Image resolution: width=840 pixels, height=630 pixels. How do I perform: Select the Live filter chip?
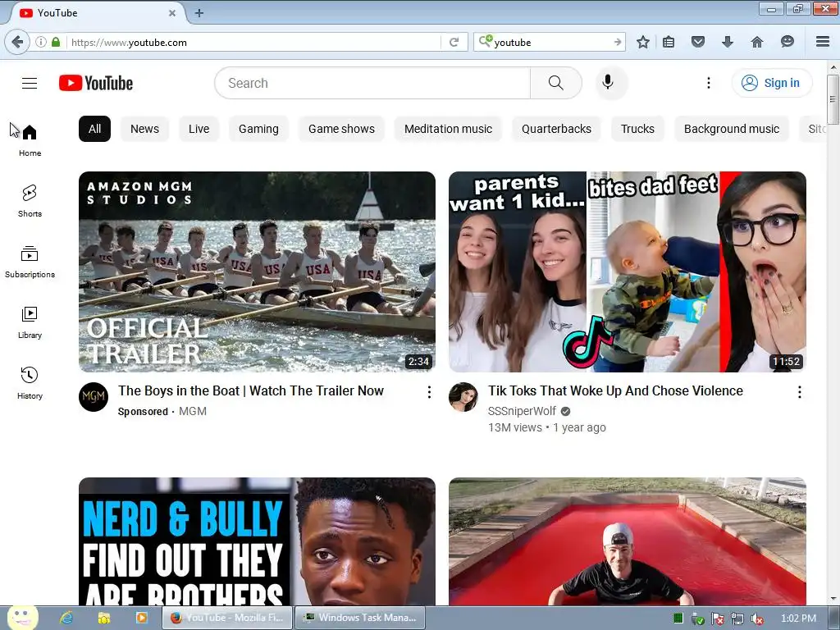coord(199,129)
